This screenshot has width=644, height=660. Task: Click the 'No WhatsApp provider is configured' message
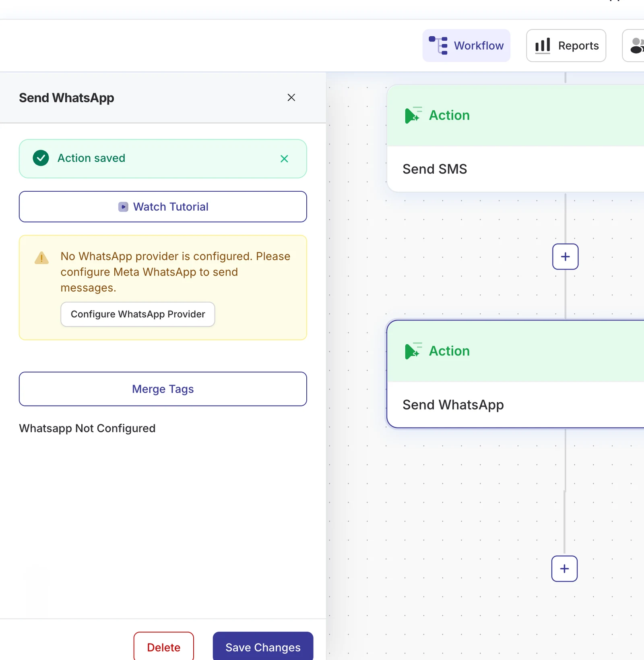point(175,272)
